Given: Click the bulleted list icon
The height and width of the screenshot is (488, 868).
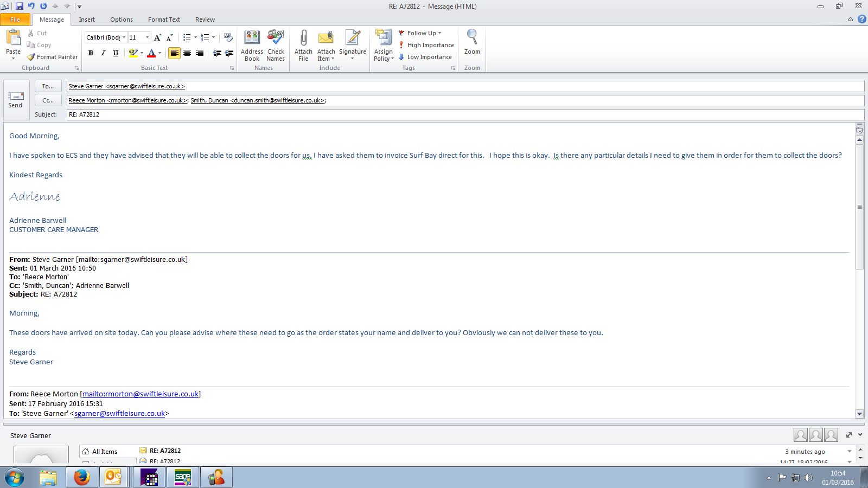Looking at the screenshot, I should [187, 37].
